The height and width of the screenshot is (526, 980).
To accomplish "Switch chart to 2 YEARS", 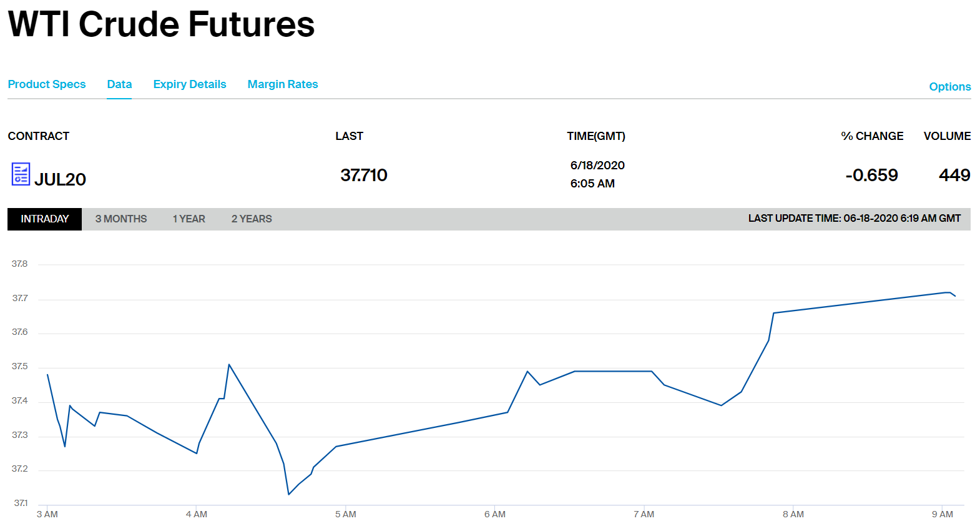I will click(x=252, y=219).
